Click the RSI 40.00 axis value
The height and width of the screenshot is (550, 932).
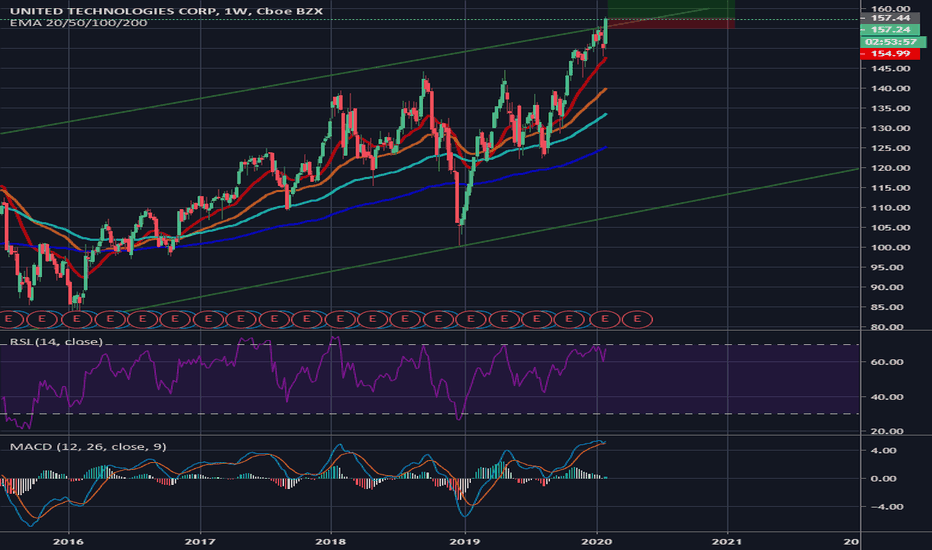(x=887, y=397)
